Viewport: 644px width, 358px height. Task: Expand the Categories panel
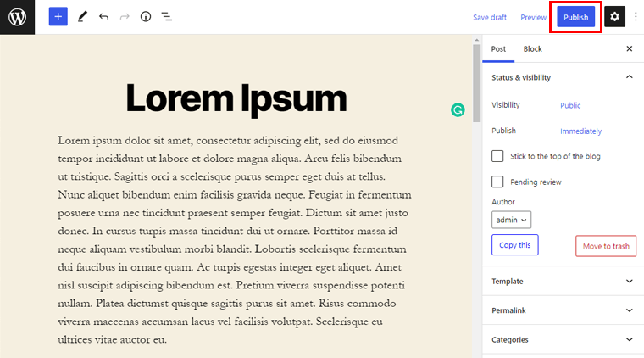[x=563, y=339]
